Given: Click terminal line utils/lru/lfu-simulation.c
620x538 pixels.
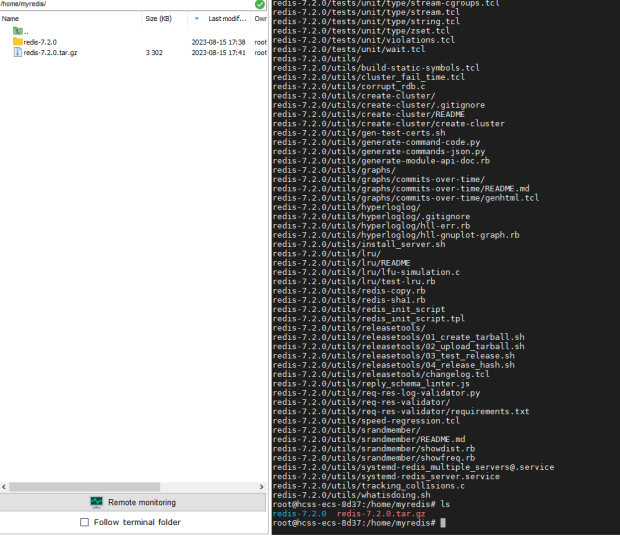Looking at the screenshot, I should [x=366, y=272].
